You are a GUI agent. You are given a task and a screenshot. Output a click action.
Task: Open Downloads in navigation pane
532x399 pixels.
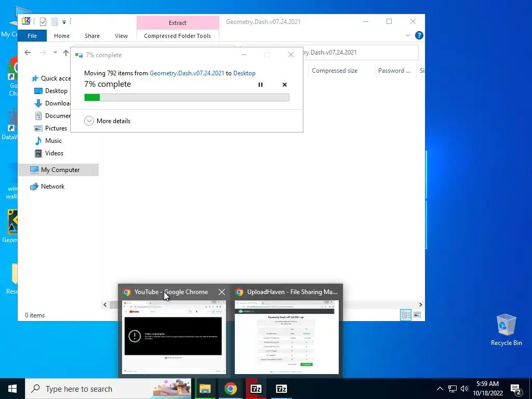(x=52, y=103)
